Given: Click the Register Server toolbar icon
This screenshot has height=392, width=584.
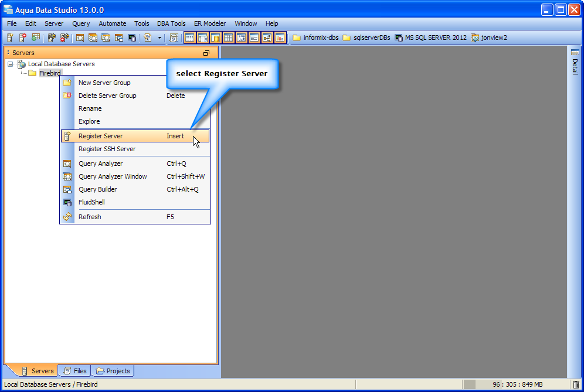Looking at the screenshot, I should (x=10, y=38).
